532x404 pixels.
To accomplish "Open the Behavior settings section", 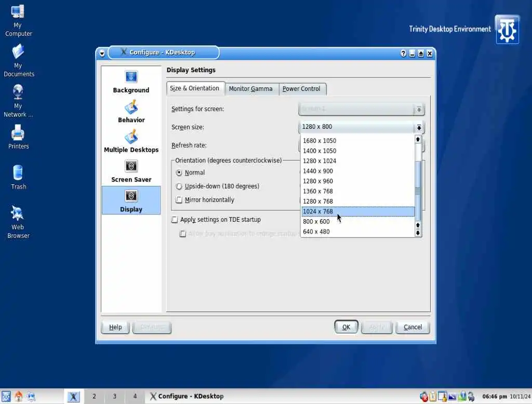I will [x=131, y=112].
